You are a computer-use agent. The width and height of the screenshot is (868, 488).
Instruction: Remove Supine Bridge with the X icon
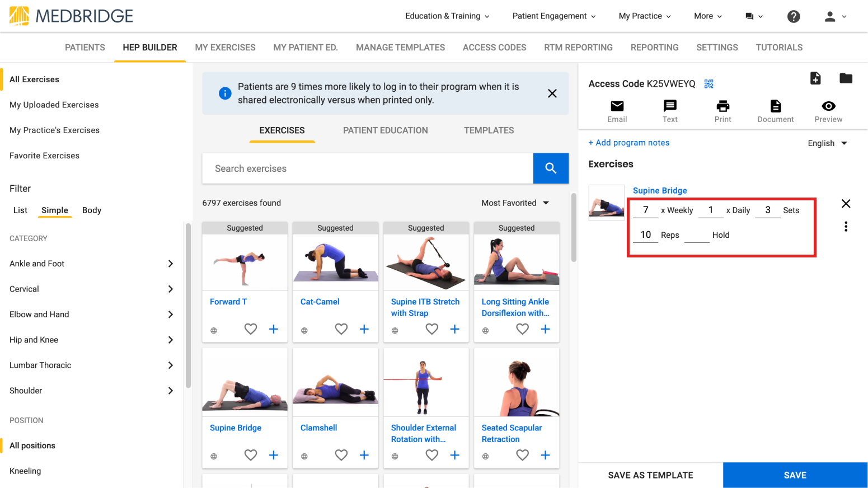[846, 204]
